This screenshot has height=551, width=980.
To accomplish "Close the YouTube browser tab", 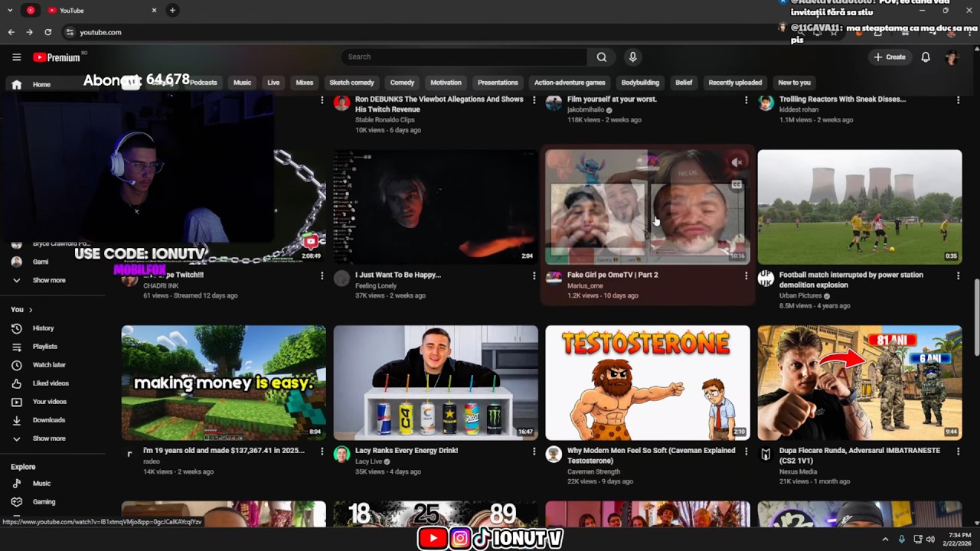I will pyautogui.click(x=154, y=10).
